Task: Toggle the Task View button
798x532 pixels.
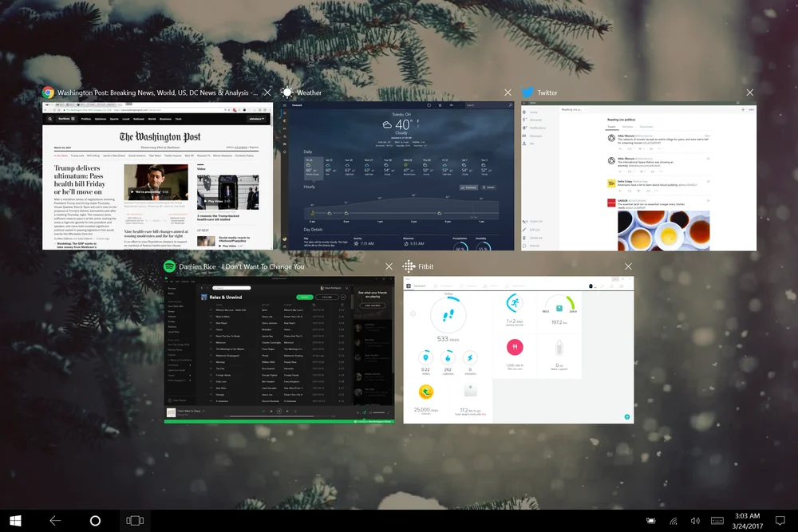Action: pyautogui.click(x=135, y=520)
